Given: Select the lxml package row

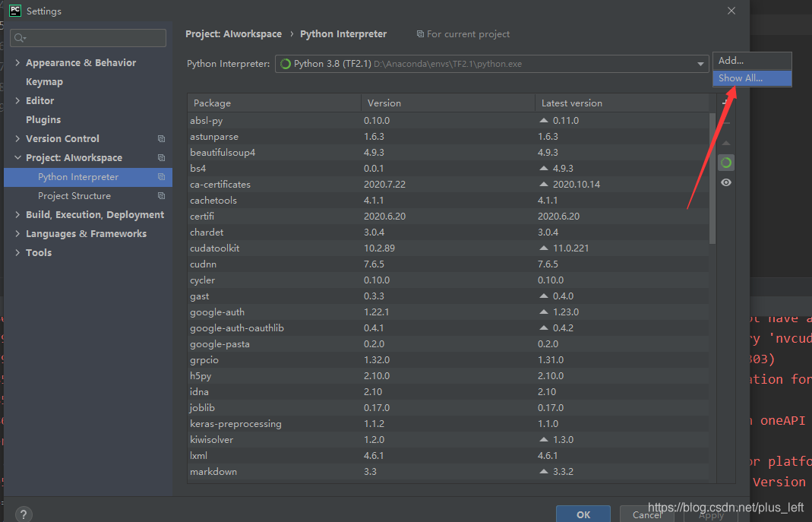Looking at the screenshot, I should click(x=448, y=456).
